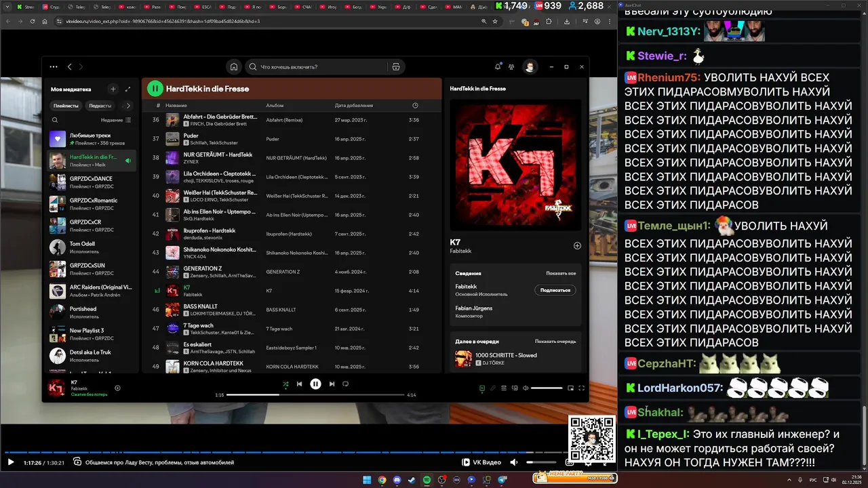Sort by duration clock column icon

click(x=415, y=105)
